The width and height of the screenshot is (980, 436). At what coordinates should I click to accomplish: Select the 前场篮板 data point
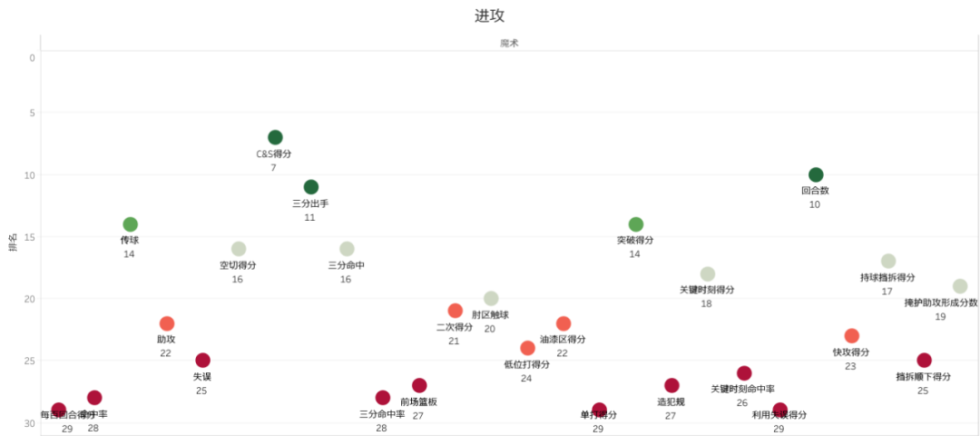419,385
